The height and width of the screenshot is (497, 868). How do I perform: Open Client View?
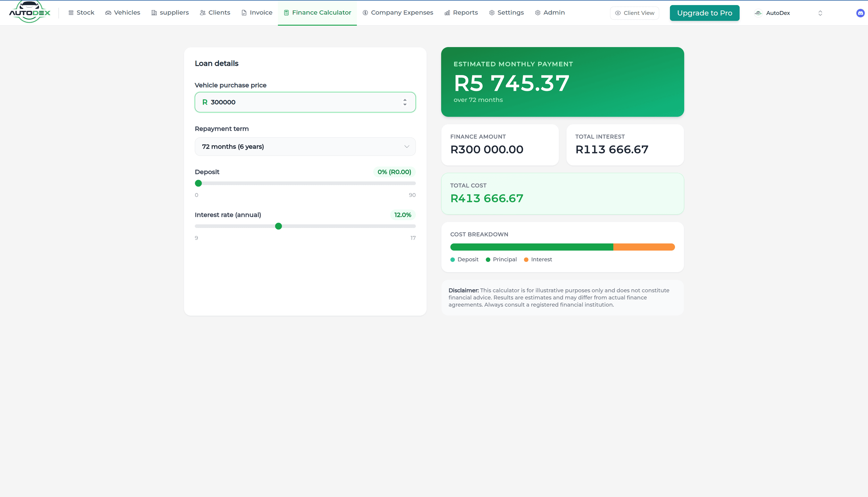[634, 13]
